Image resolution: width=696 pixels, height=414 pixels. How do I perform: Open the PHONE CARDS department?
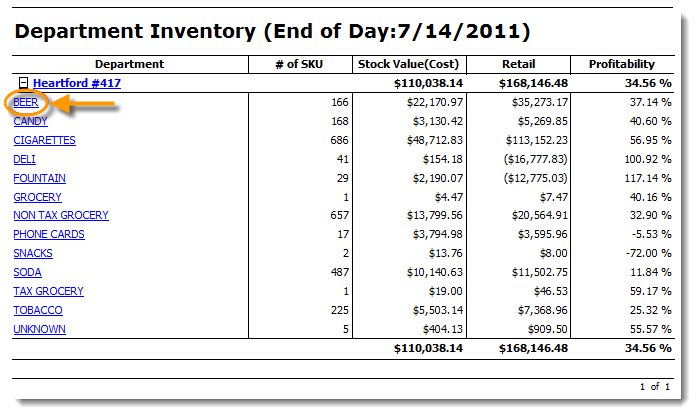pos(49,234)
